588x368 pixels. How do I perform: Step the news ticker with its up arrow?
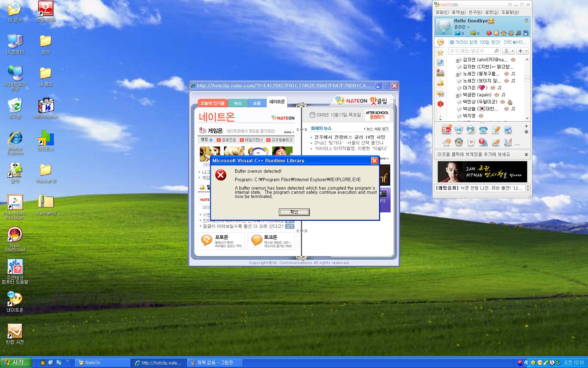pyautogui.click(x=528, y=186)
